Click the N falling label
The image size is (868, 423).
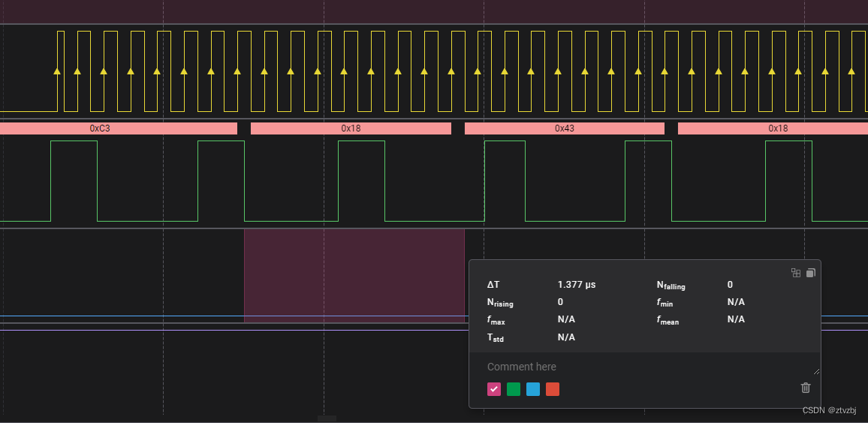671,286
